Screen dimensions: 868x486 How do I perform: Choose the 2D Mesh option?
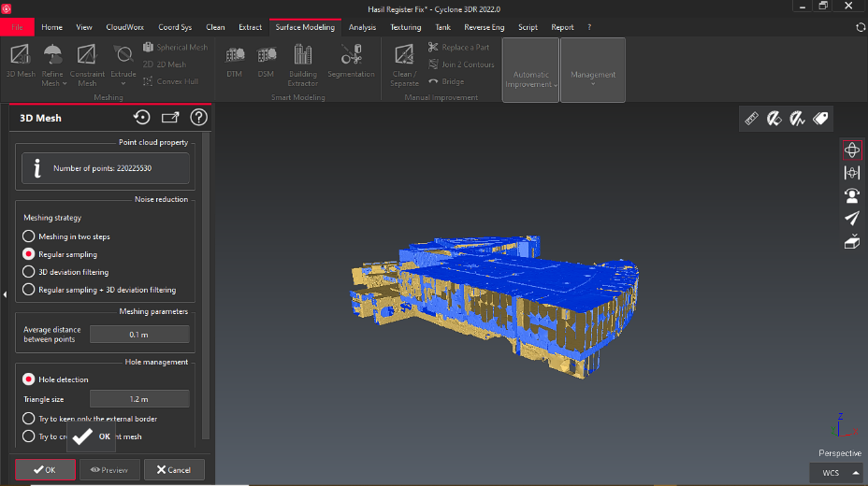point(165,64)
